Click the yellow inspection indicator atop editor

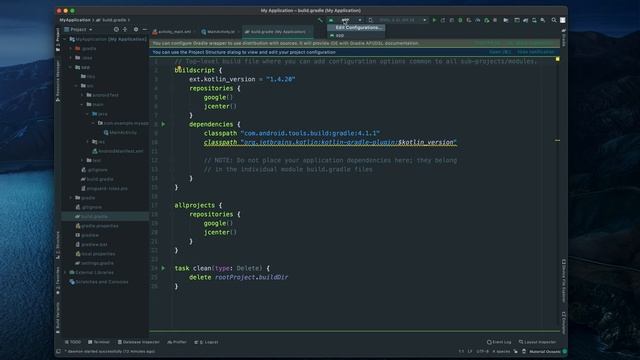point(558,60)
